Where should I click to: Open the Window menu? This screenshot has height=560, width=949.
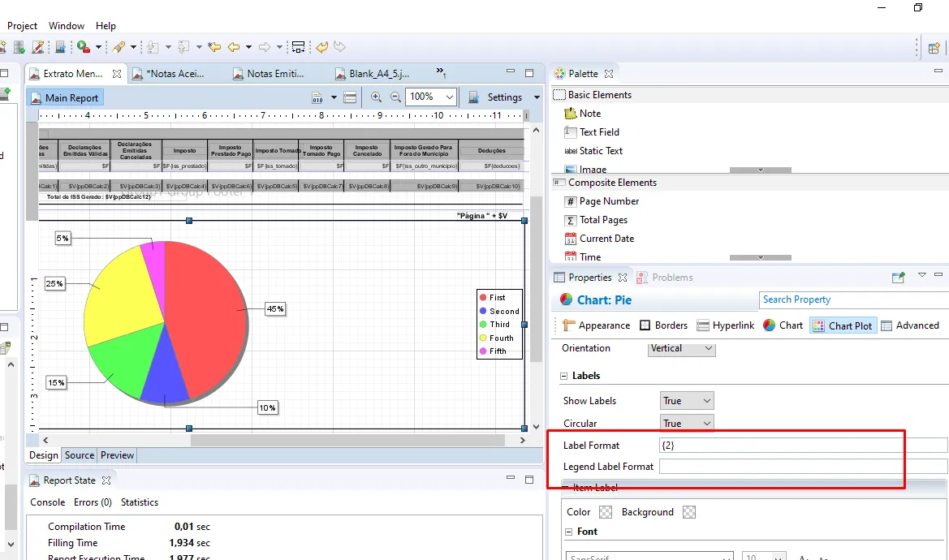click(x=67, y=26)
